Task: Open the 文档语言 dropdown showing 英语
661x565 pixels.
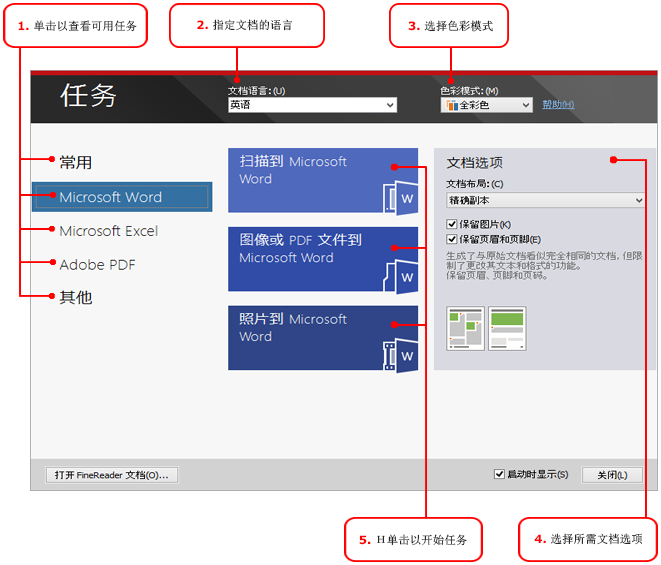Action: [312, 105]
